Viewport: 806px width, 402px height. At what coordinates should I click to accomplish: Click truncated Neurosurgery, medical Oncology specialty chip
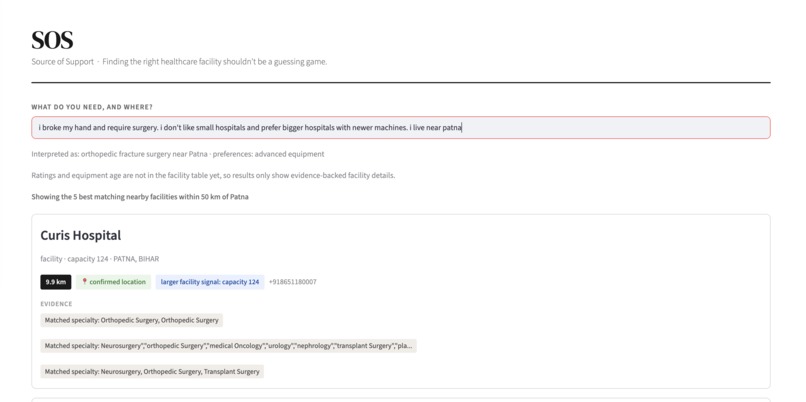point(228,346)
